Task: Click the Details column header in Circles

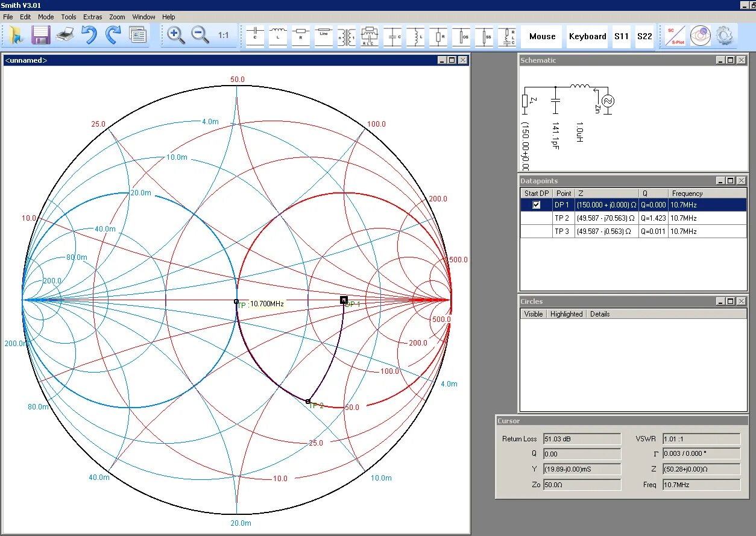Action: pos(600,314)
